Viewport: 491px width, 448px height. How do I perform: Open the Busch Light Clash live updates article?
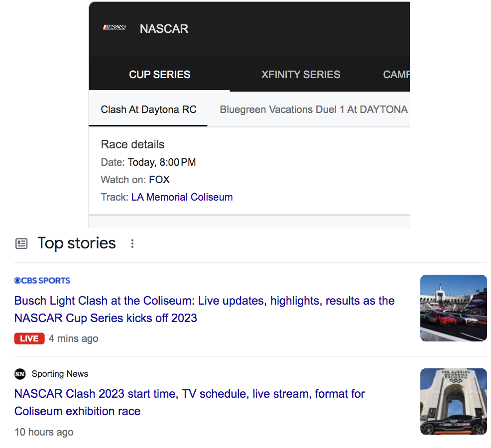[x=204, y=309]
